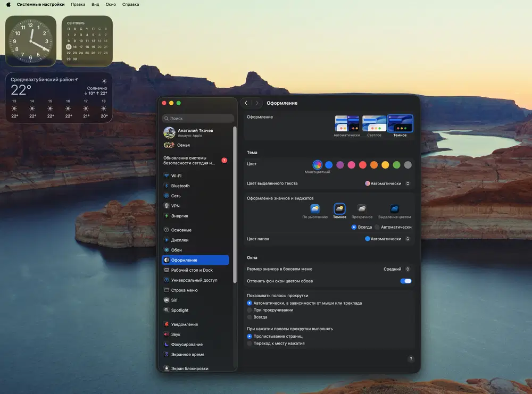Open the VPN sidebar entry

195,206
